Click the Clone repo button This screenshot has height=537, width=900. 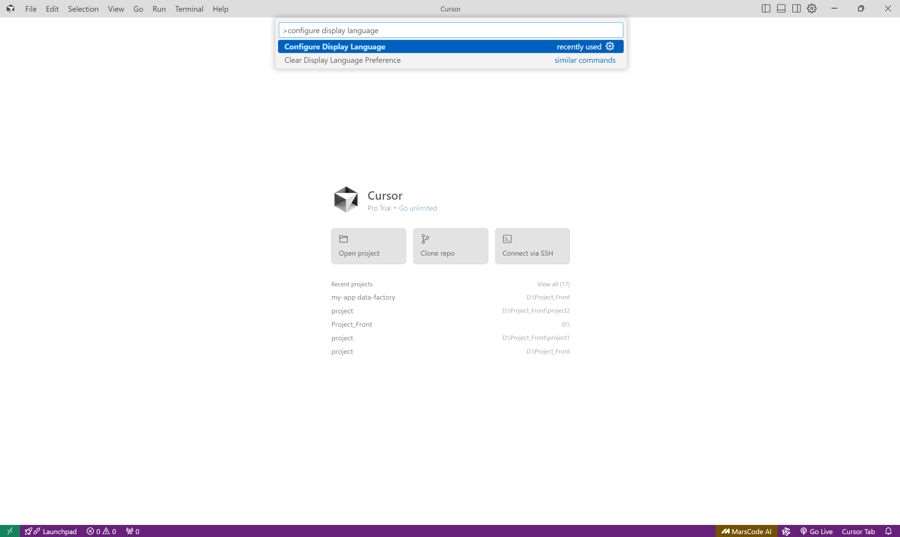pos(451,246)
